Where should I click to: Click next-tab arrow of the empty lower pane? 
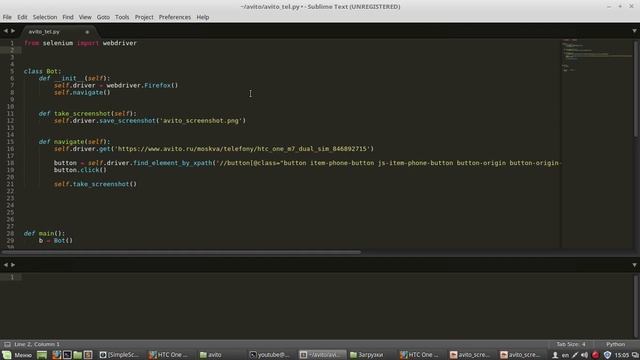click(x=13, y=265)
